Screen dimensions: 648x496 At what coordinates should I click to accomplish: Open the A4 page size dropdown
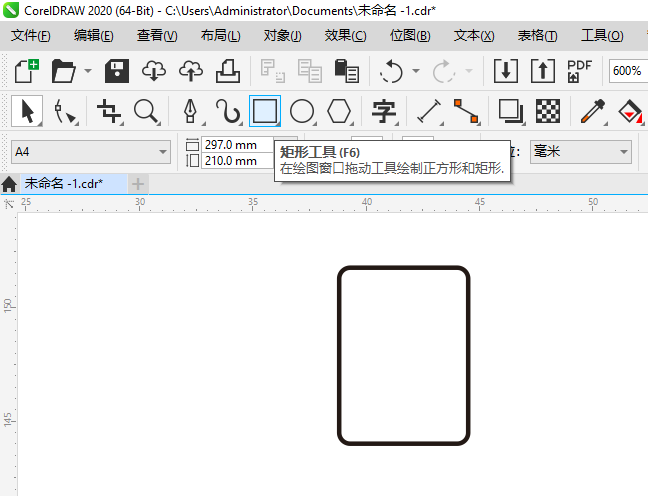pyautogui.click(x=91, y=152)
